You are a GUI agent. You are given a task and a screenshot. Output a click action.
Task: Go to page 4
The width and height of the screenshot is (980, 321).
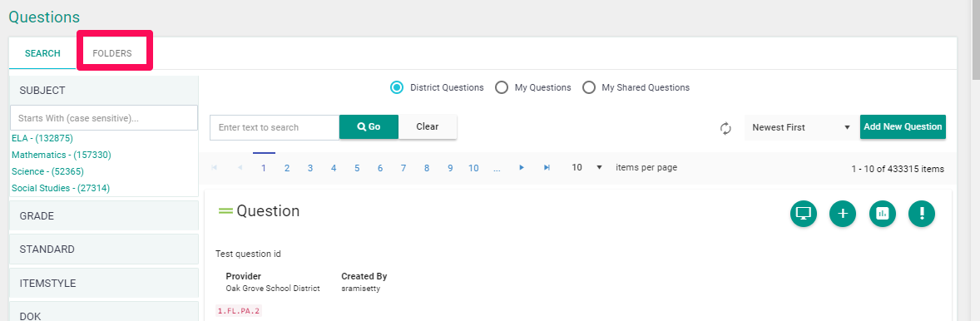[334, 168]
